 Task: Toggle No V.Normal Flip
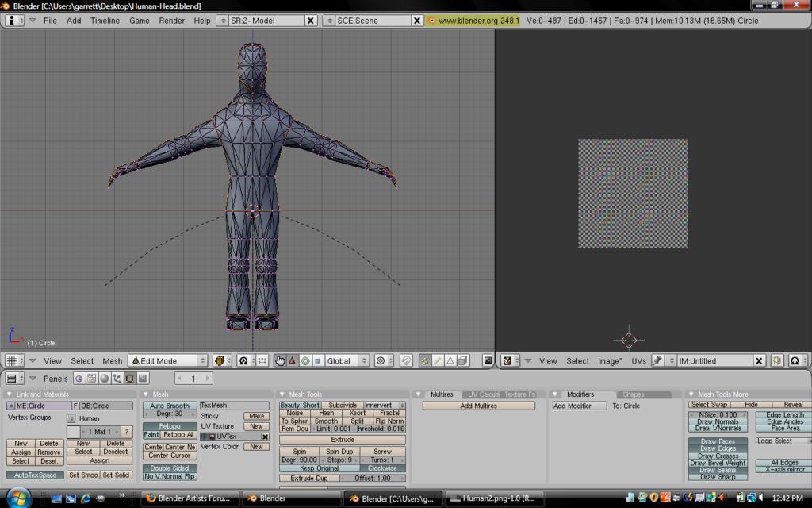170,476
